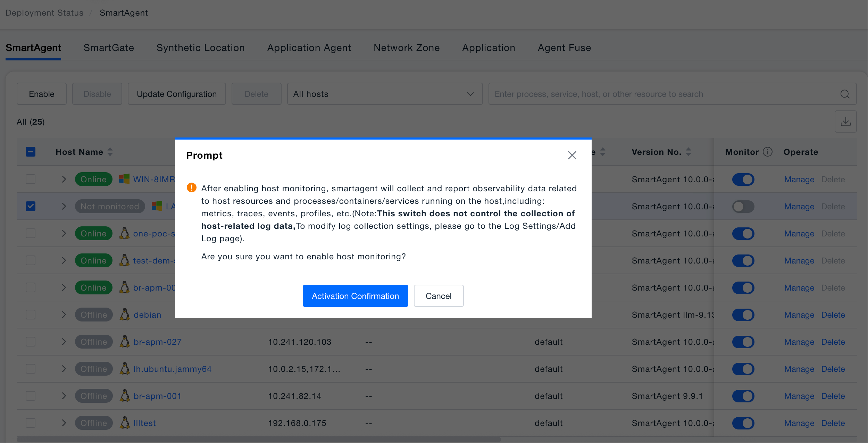Open Manage for the br-apm-001 host
868x443 pixels.
pos(799,396)
